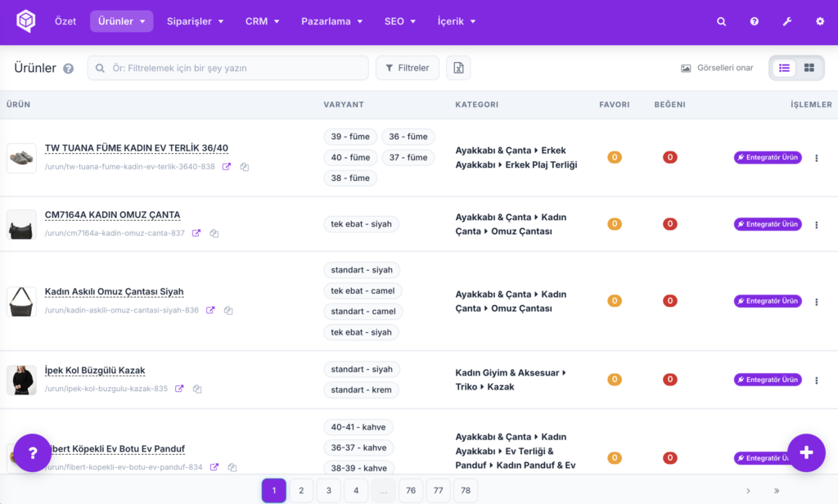Open the wrench tools icon

(x=787, y=21)
